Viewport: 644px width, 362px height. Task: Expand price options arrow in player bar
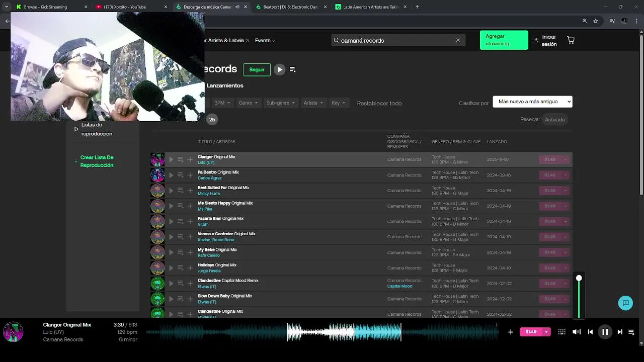point(546,332)
